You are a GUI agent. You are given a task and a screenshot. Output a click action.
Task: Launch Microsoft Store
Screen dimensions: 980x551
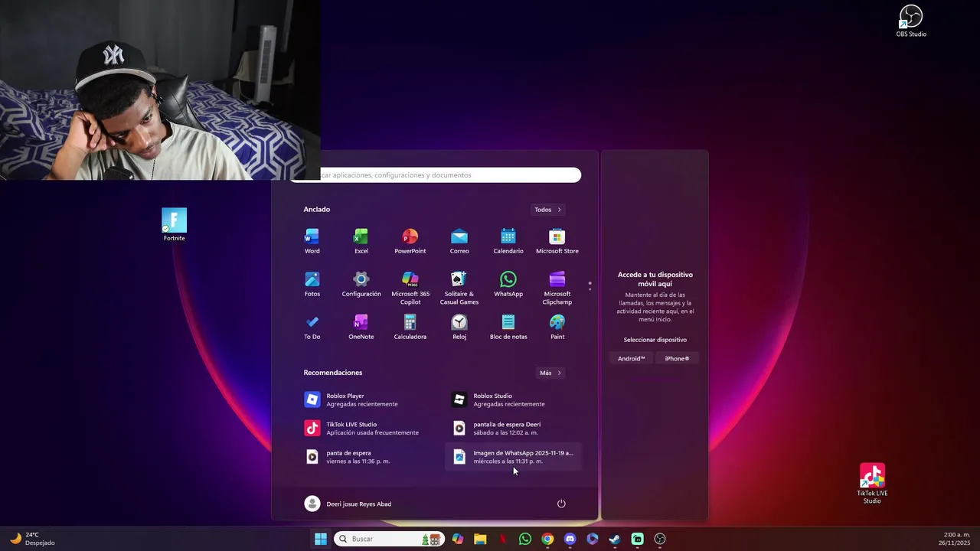tap(557, 241)
